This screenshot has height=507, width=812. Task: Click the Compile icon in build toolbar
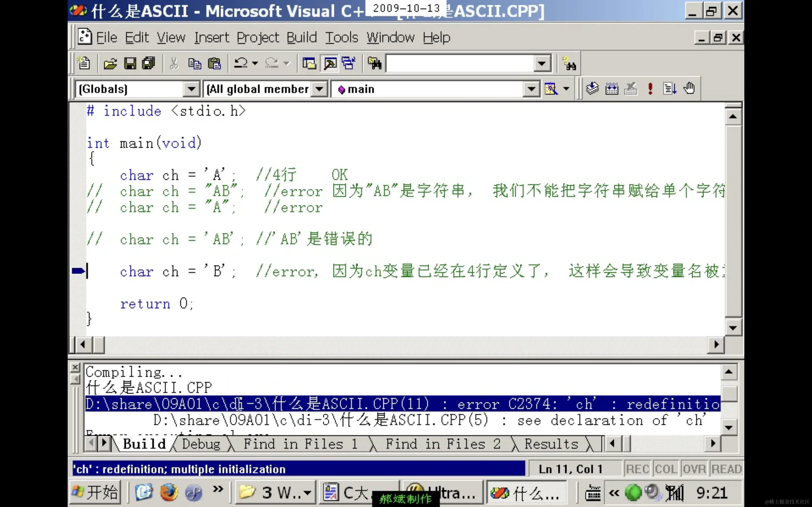click(592, 89)
